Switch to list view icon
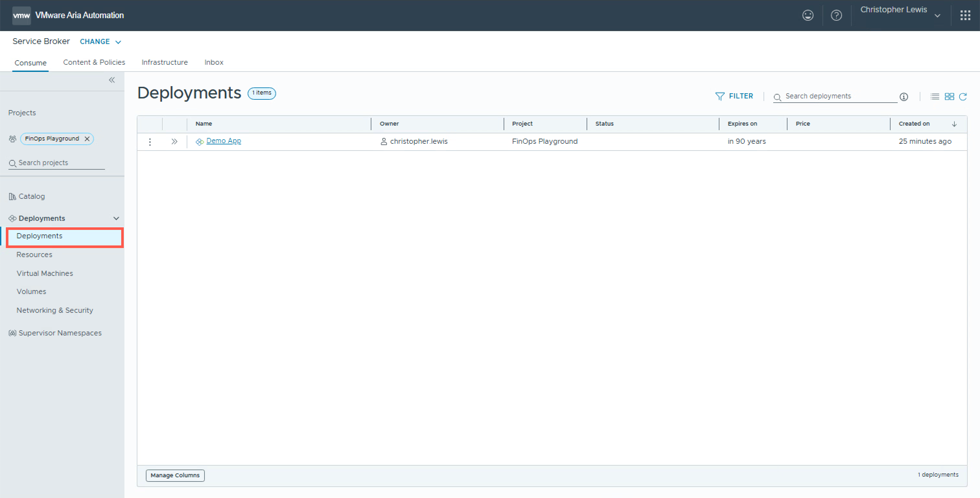This screenshot has height=498, width=980. point(935,96)
